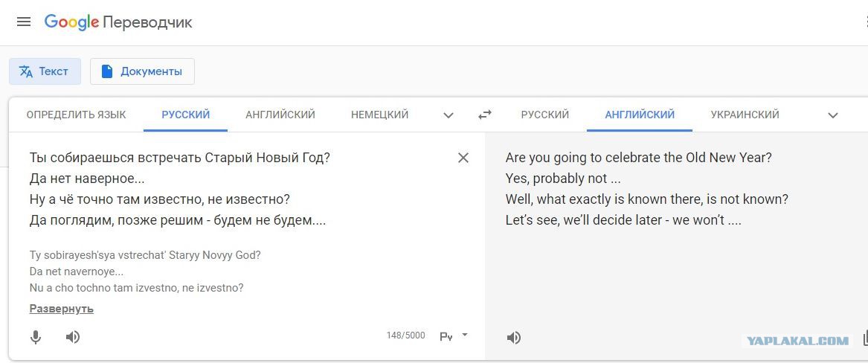This screenshot has width=868, height=363.
Task: Expand transliteration with Развернуть link
Action: click(x=62, y=309)
